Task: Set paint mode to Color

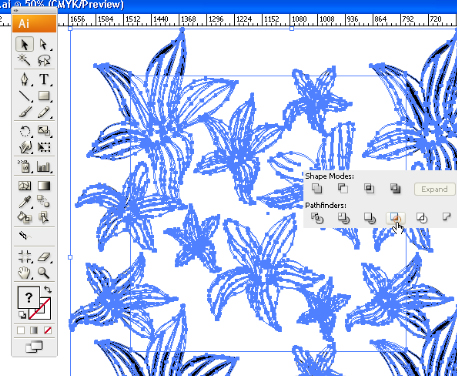Action: click(x=21, y=330)
